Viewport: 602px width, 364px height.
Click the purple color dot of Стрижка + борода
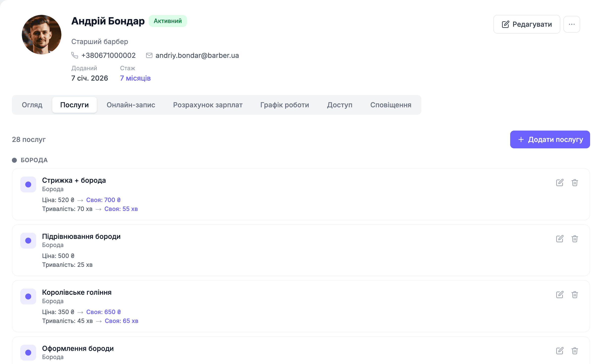[x=28, y=184]
